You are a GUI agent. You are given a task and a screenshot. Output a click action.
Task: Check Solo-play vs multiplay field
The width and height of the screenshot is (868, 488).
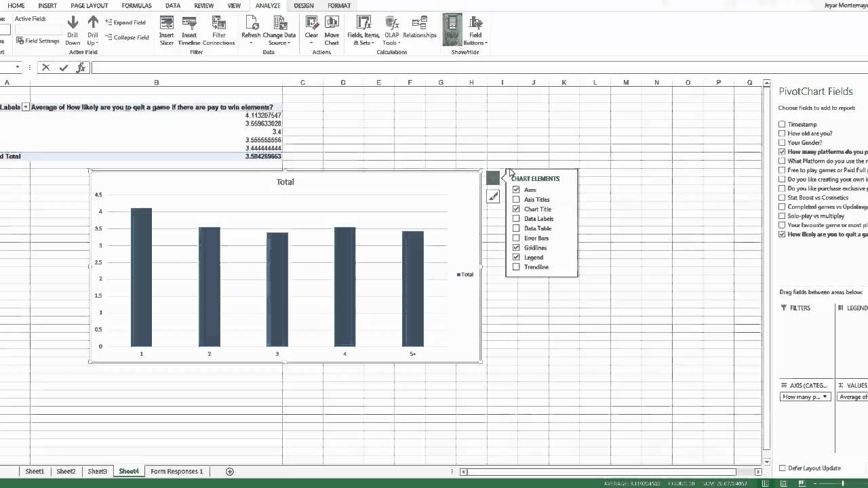point(782,216)
